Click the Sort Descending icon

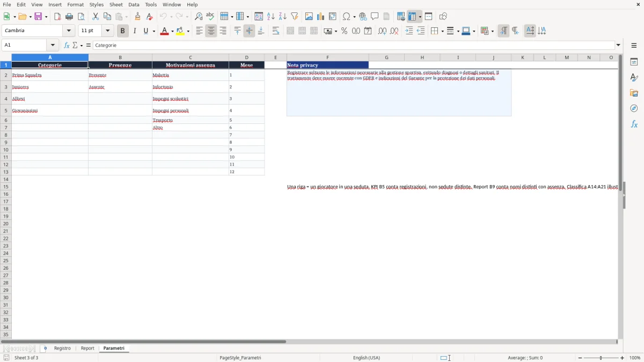click(283, 17)
